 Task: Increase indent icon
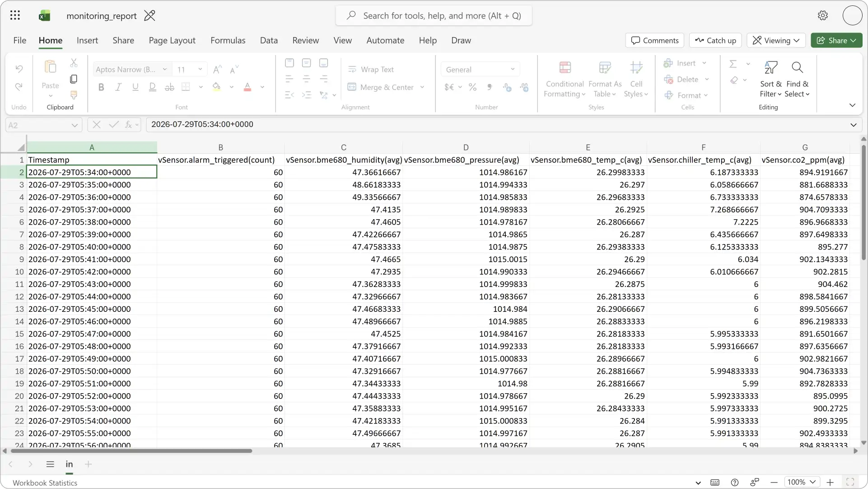(x=307, y=95)
